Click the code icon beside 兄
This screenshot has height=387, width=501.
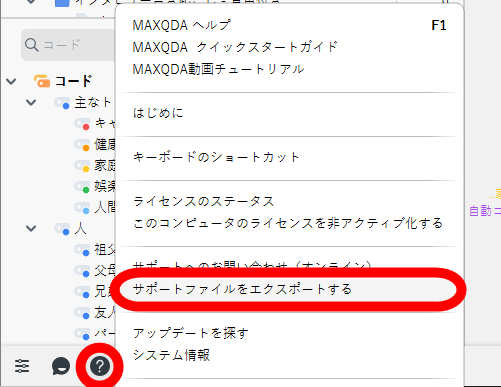(82, 292)
